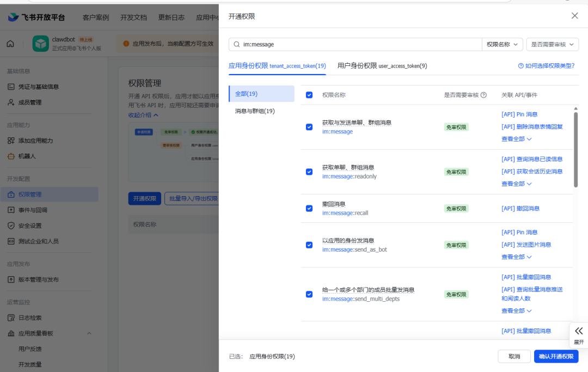Toggle the select-all checkbox in header
The width and height of the screenshot is (588, 372).
click(x=309, y=95)
